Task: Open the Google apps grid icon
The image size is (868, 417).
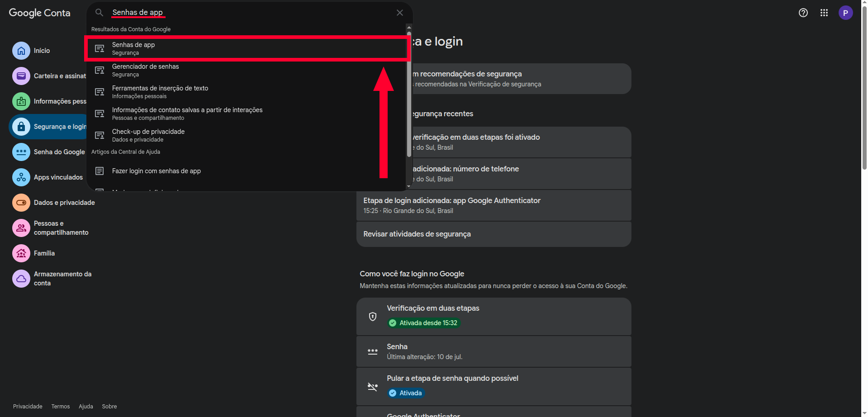Action: (x=824, y=13)
